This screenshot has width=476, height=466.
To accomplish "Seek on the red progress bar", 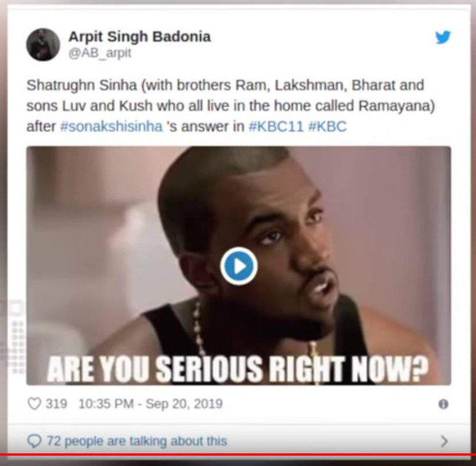I will tap(238, 454).
